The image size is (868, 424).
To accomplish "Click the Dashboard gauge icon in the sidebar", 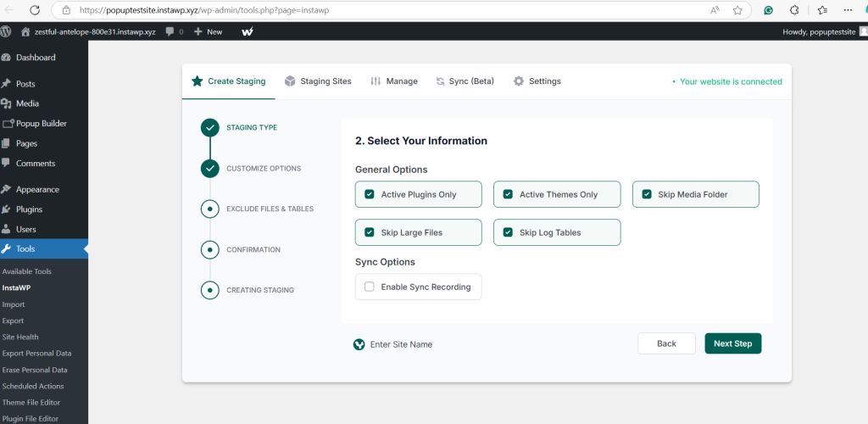I will [x=6, y=58].
